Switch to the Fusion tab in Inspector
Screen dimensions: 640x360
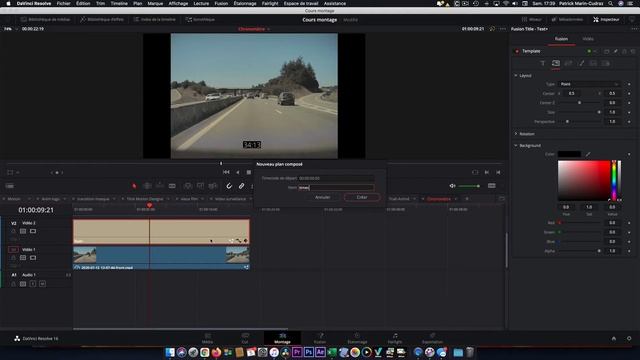tap(561, 39)
